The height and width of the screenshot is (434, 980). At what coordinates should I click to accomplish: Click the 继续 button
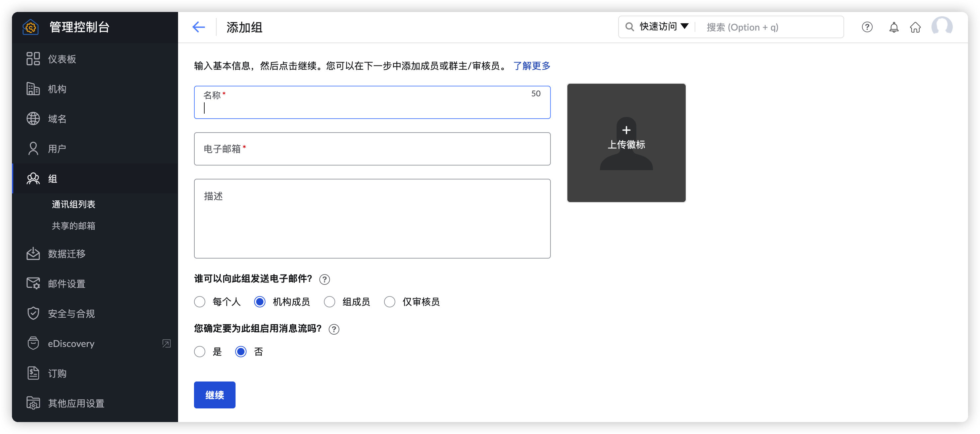(215, 395)
